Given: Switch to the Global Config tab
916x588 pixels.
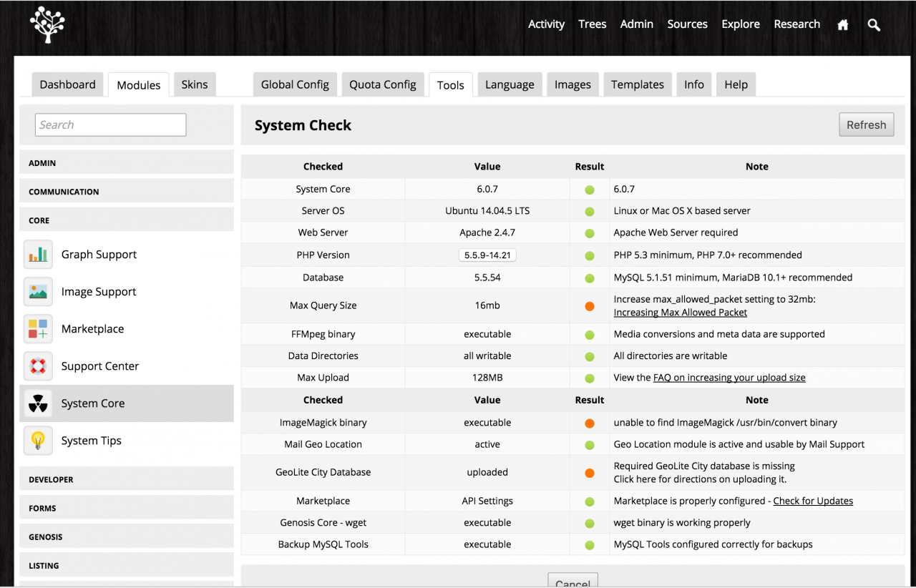Looking at the screenshot, I should point(295,84).
